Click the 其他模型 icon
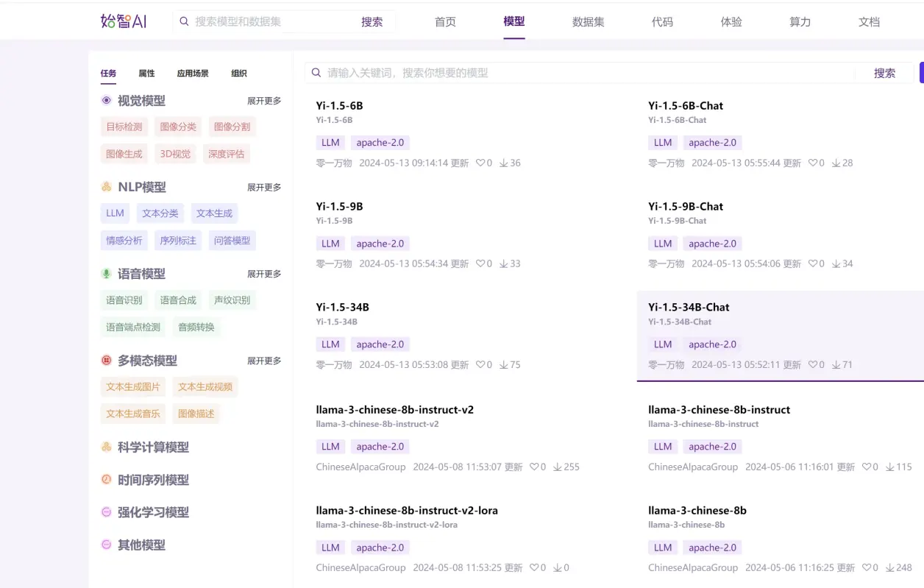Viewport: 924px width, 588px height. (107, 545)
